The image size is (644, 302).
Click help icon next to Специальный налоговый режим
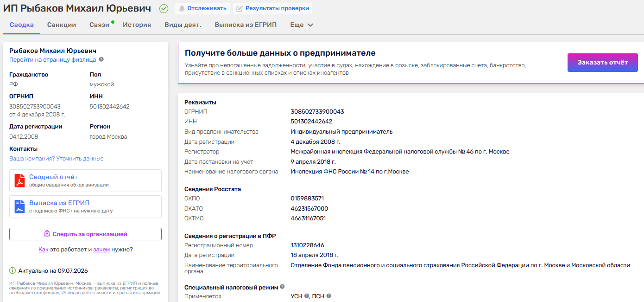[x=282, y=287]
